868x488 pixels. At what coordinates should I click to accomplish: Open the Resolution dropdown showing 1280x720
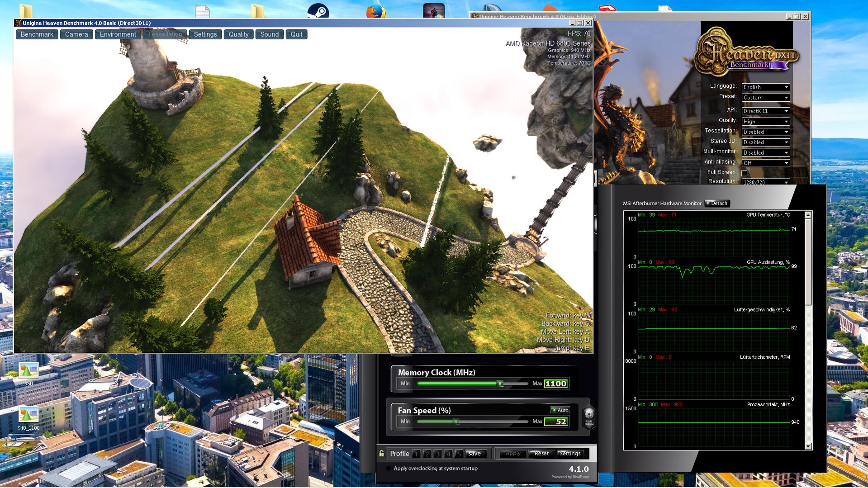[x=765, y=182]
